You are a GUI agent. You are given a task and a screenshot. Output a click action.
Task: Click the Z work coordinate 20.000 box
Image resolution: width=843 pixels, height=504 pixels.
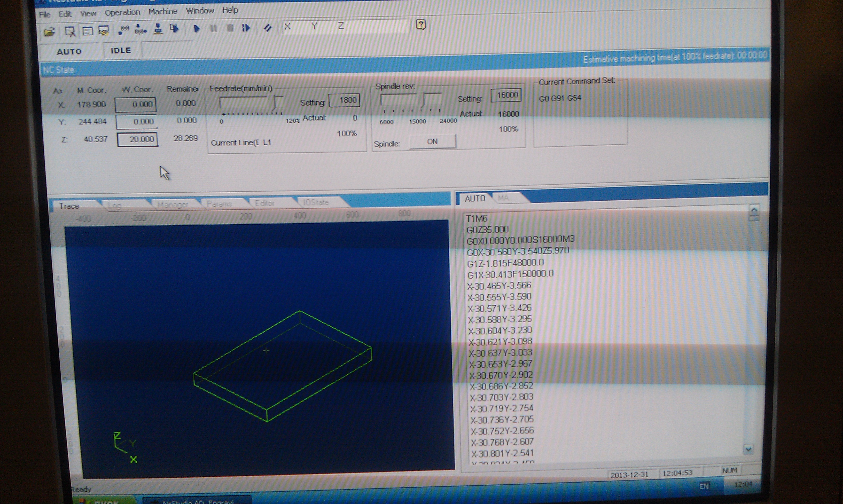click(x=138, y=139)
